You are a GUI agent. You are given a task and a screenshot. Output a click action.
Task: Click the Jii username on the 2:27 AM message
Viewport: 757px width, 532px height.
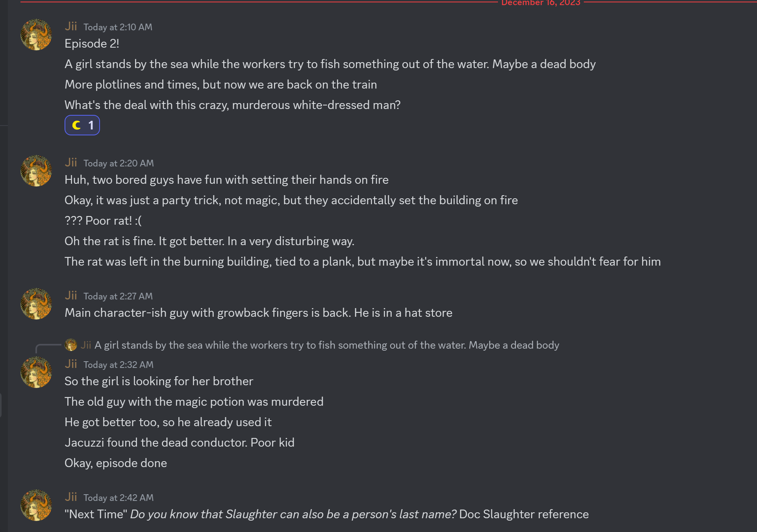(x=71, y=296)
